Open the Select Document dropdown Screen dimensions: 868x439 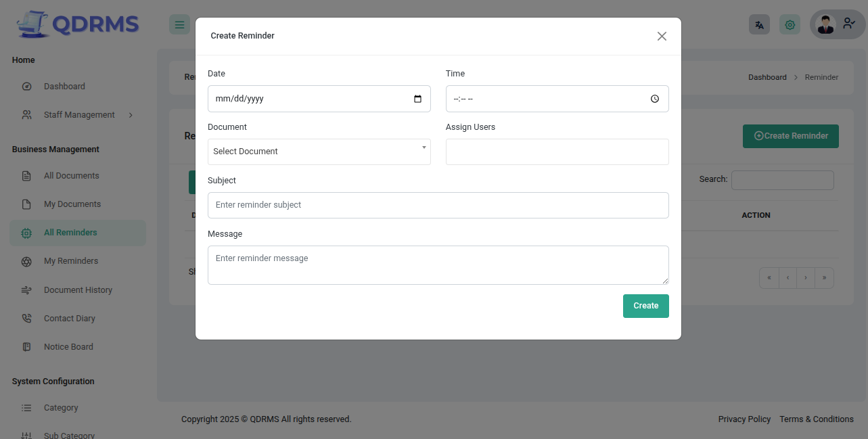point(319,152)
